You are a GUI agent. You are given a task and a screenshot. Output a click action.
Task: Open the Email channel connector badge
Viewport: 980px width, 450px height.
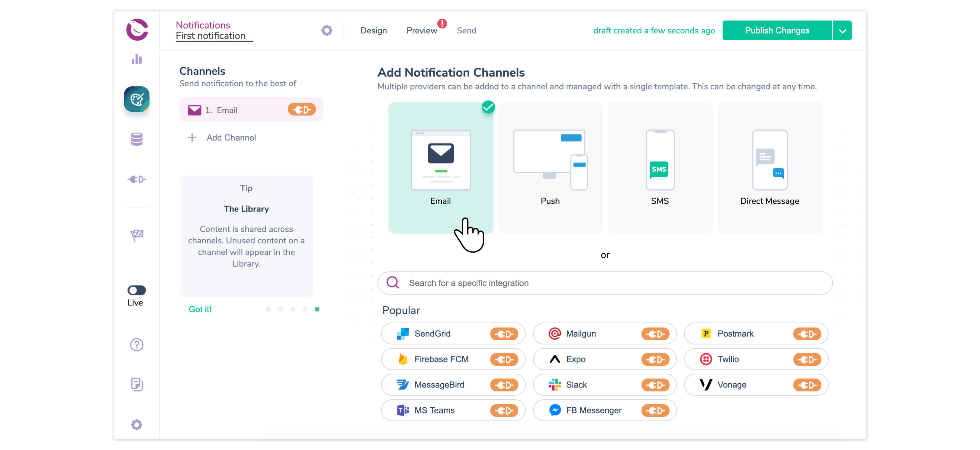click(x=302, y=109)
